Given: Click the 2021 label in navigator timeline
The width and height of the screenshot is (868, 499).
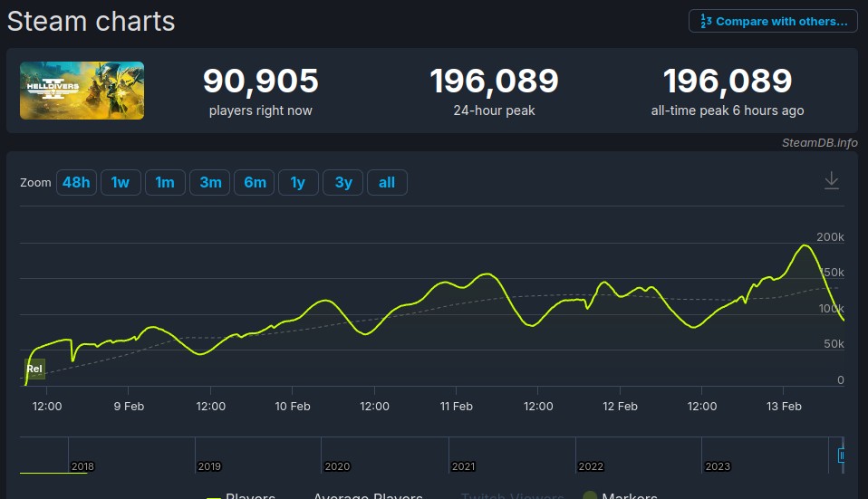Looking at the screenshot, I should (x=463, y=466).
